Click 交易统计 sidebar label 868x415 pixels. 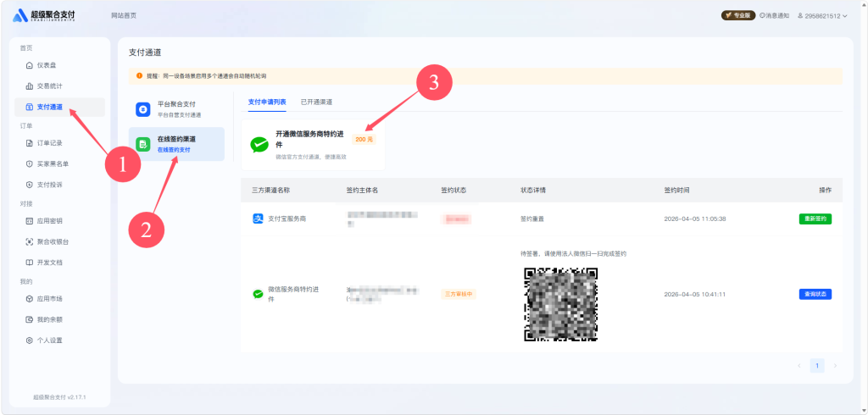(x=50, y=86)
